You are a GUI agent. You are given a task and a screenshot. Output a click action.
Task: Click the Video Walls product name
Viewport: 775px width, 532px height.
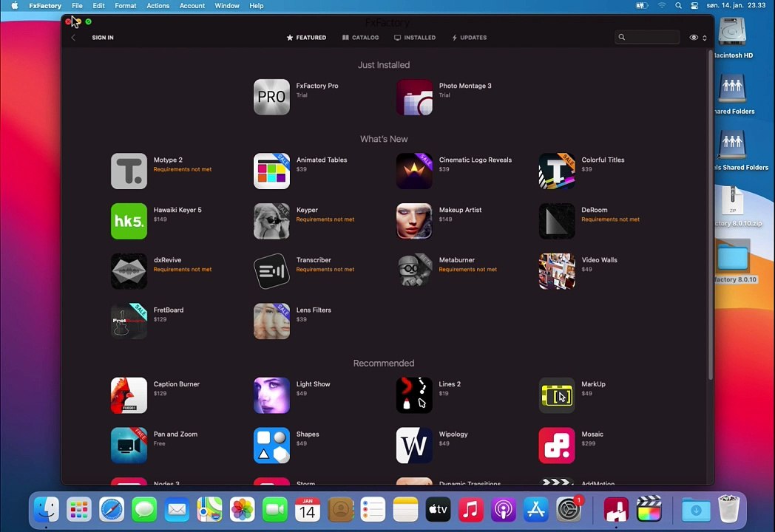599,260
